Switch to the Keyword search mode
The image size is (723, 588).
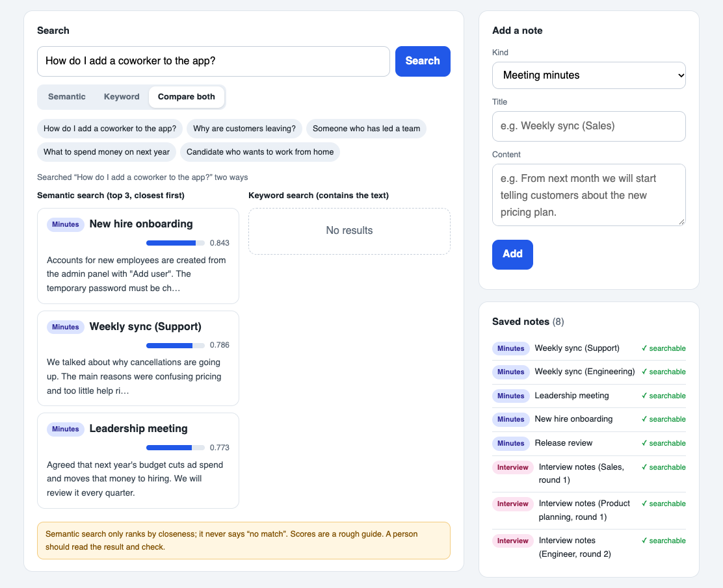tap(122, 97)
